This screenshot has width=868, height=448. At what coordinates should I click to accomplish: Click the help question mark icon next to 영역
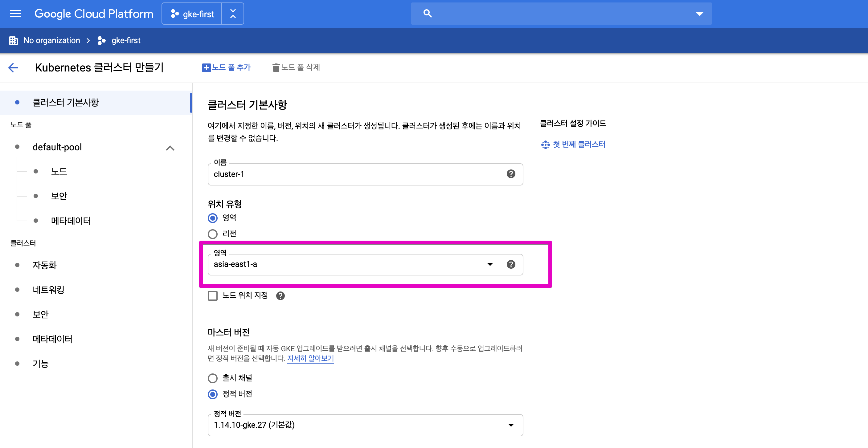[511, 264]
